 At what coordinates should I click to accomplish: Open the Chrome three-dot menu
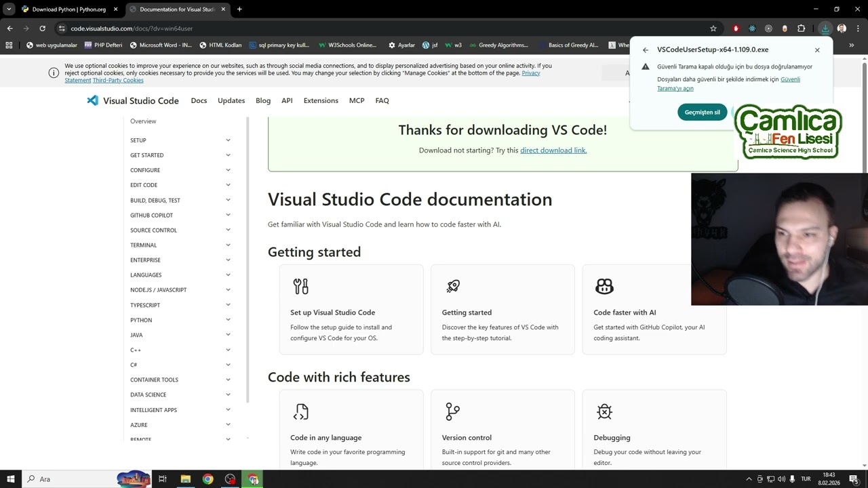pyautogui.click(x=858, y=28)
